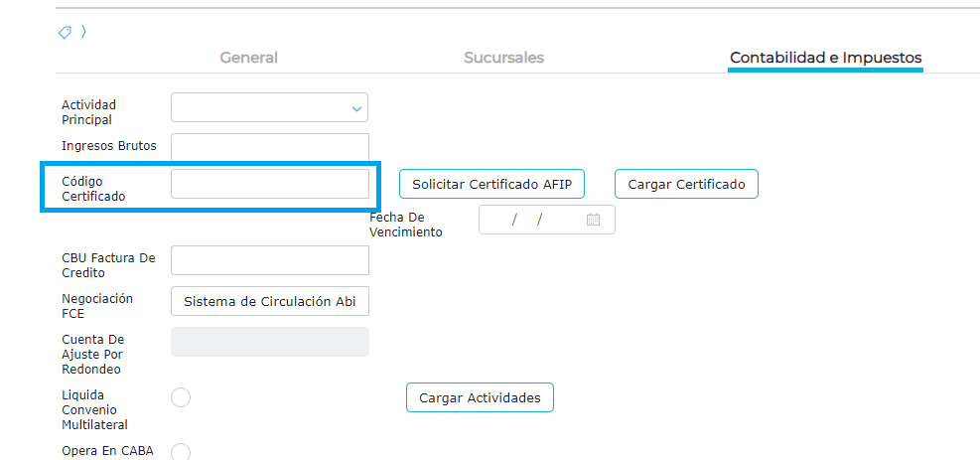Click the tag icon in the breadcrumb
The height and width of the screenshot is (460, 980).
click(65, 33)
